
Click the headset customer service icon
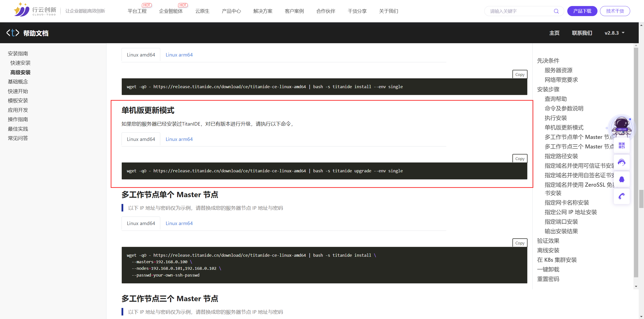point(622,163)
